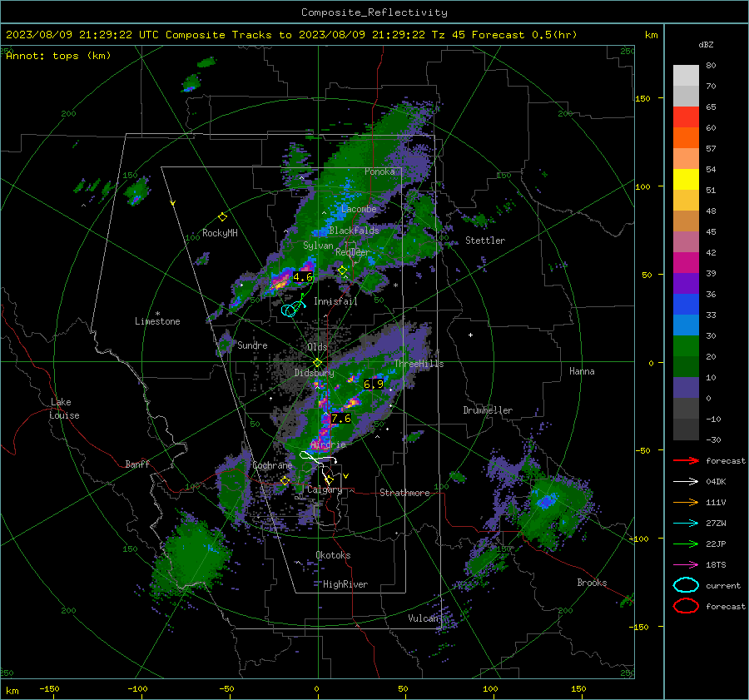Click the 51 dBZ yellow color swatch
Screen dimensions: 749x700
coord(686,180)
